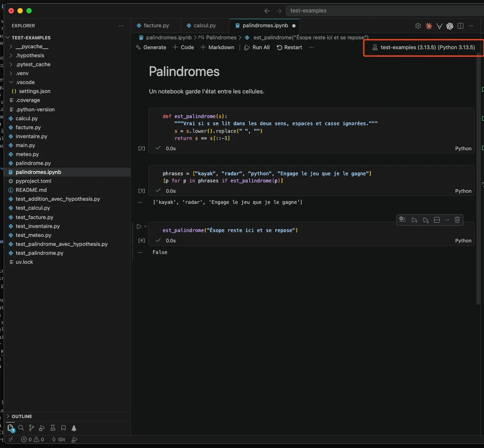Delete the est_palindrome cell with trash icon
Screen dimensions: 484x448
pos(457,220)
